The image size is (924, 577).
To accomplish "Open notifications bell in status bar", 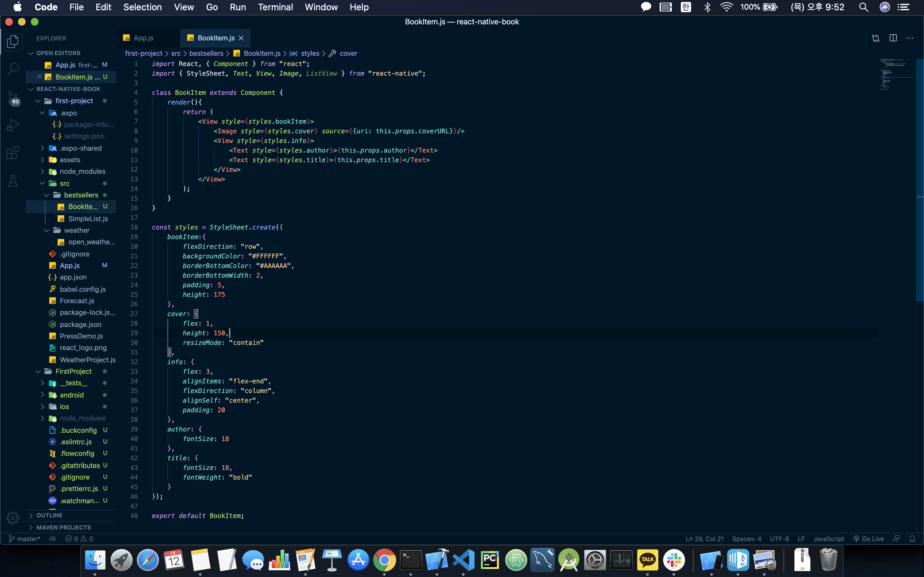I will (912, 539).
